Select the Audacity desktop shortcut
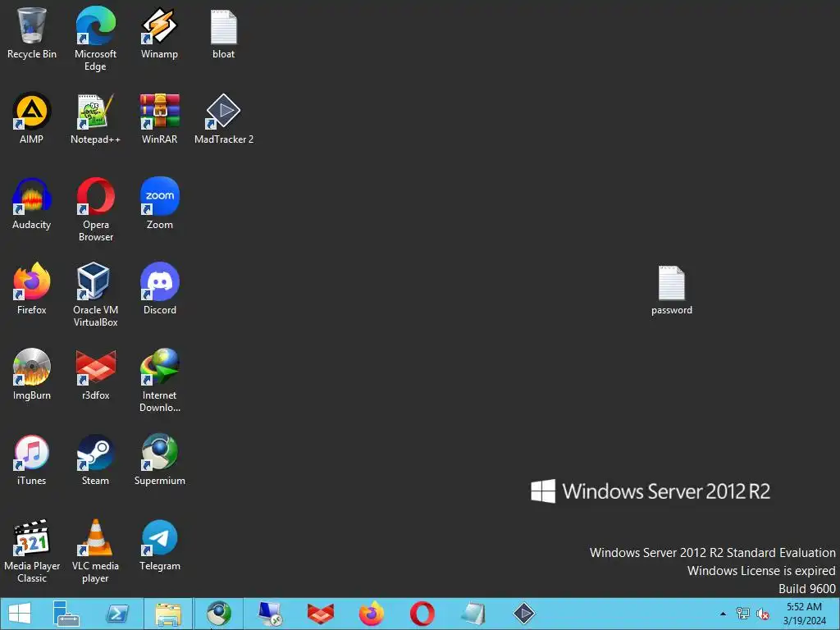The height and width of the screenshot is (630, 840). point(32,203)
